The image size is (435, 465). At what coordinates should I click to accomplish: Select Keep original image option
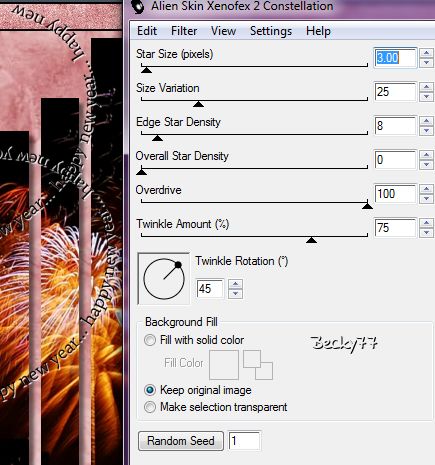click(x=150, y=390)
